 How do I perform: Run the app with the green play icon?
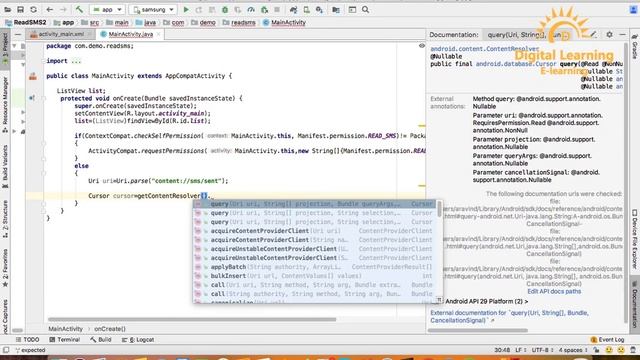click(x=186, y=9)
